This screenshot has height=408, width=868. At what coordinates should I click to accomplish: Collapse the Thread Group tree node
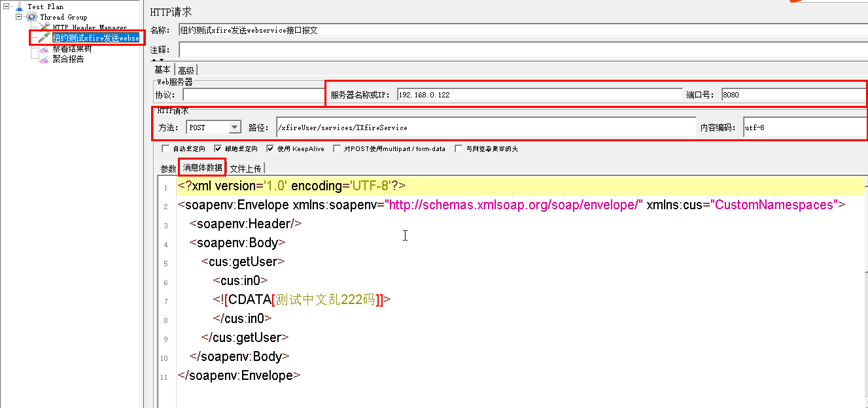(x=19, y=17)
